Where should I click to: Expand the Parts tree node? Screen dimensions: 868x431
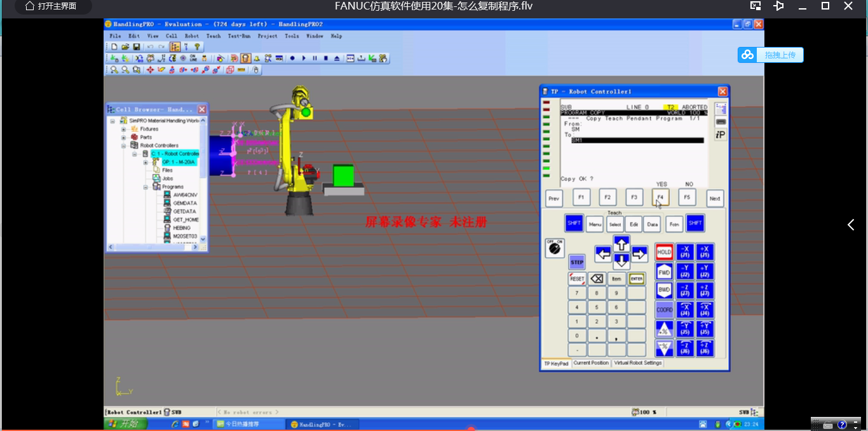124,137
